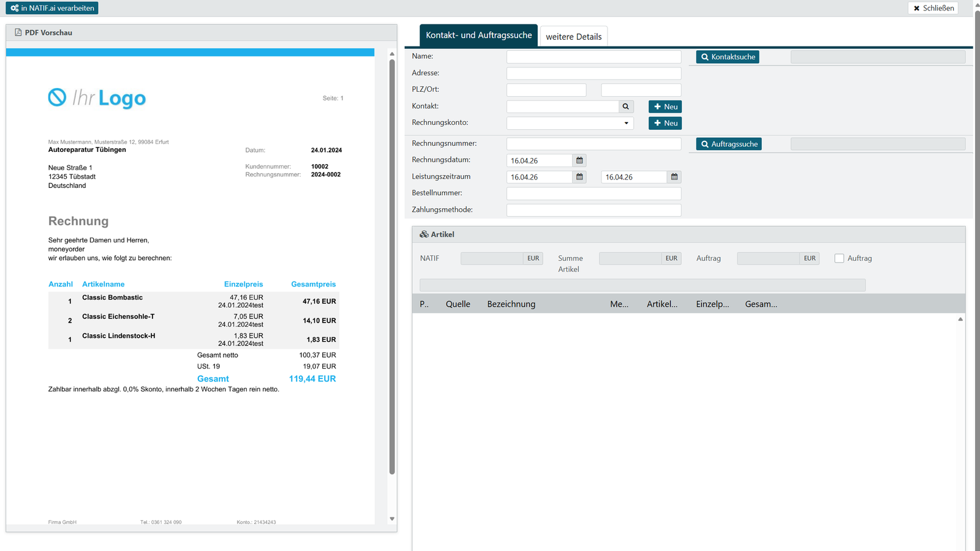
Task: Click the PDF Vorschau document icon
Action: click(18, 32)
